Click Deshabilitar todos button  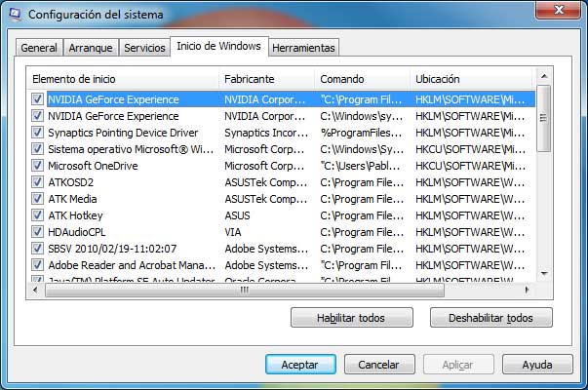click(x=491, y=318)
